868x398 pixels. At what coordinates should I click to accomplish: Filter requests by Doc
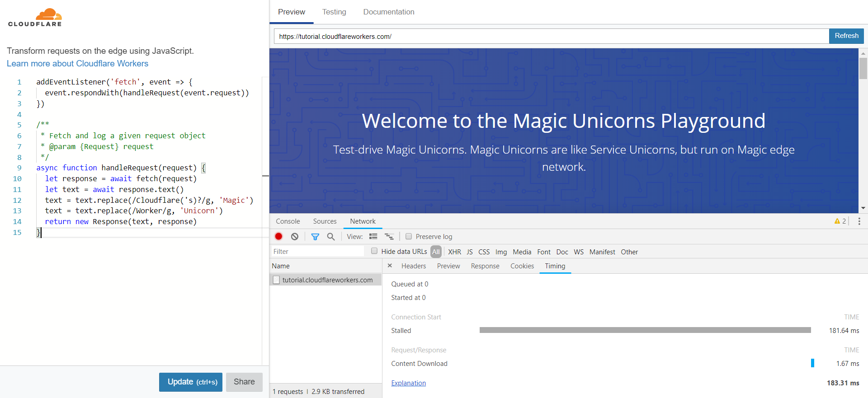pyautogui.click(x=562, y=252)
